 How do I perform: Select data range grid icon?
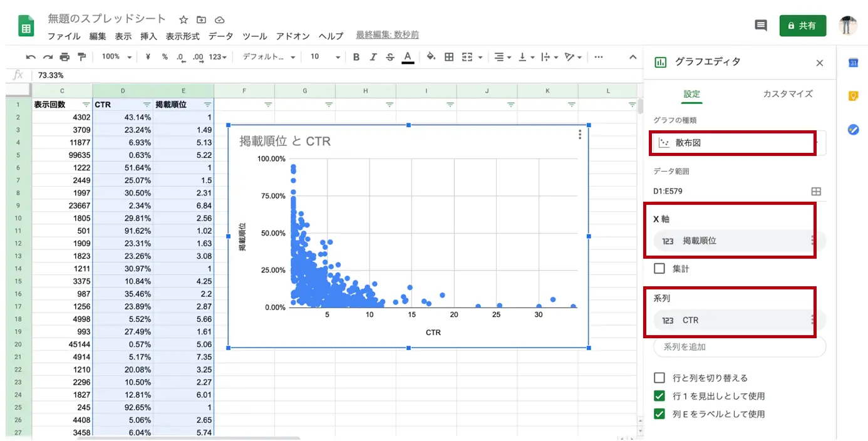click(816, 191)
